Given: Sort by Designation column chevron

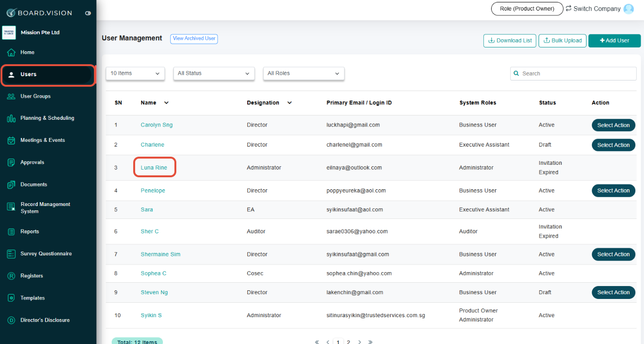Looking at the screenshot, I should tap(289, 103).
